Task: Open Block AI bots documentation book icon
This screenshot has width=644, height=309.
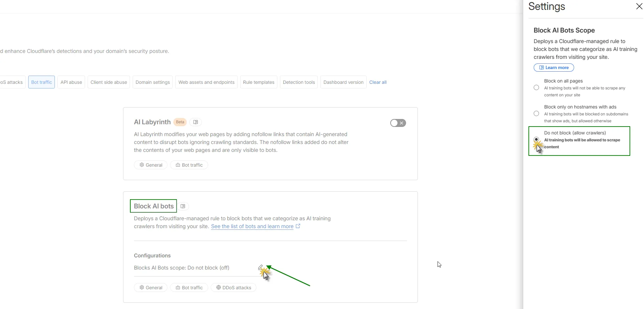Action: click(183, 206)
